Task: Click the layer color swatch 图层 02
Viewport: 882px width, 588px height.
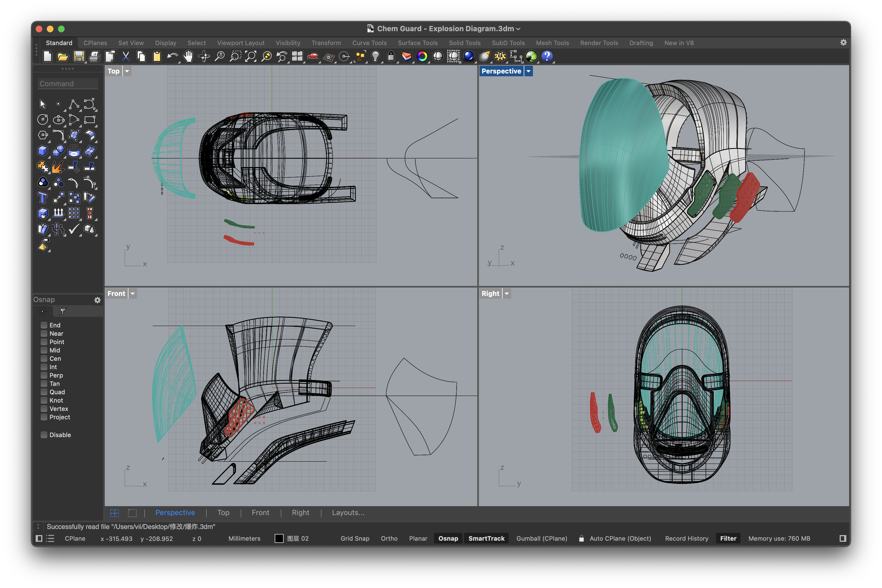Action: (279, 538)
